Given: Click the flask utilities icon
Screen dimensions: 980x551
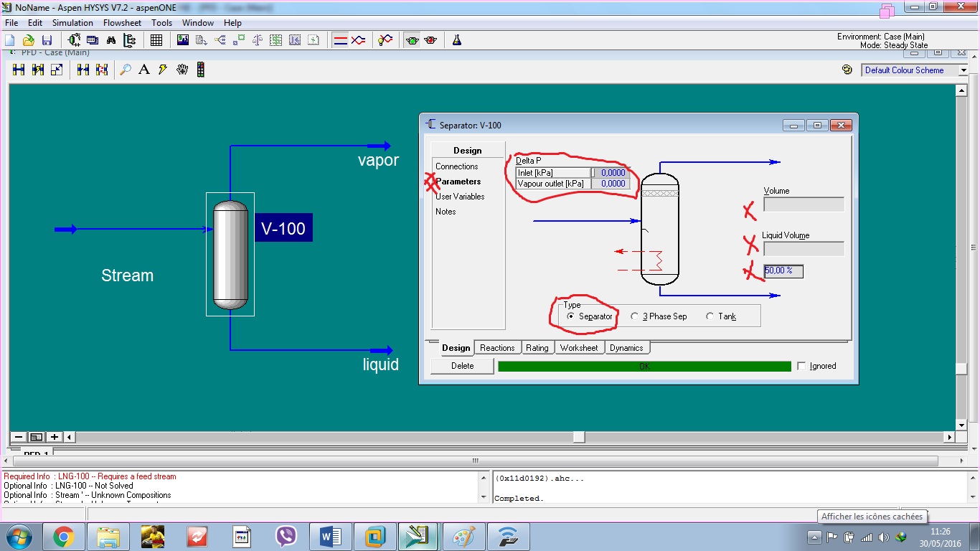Looking at the screenshot, I should [458, 39].
